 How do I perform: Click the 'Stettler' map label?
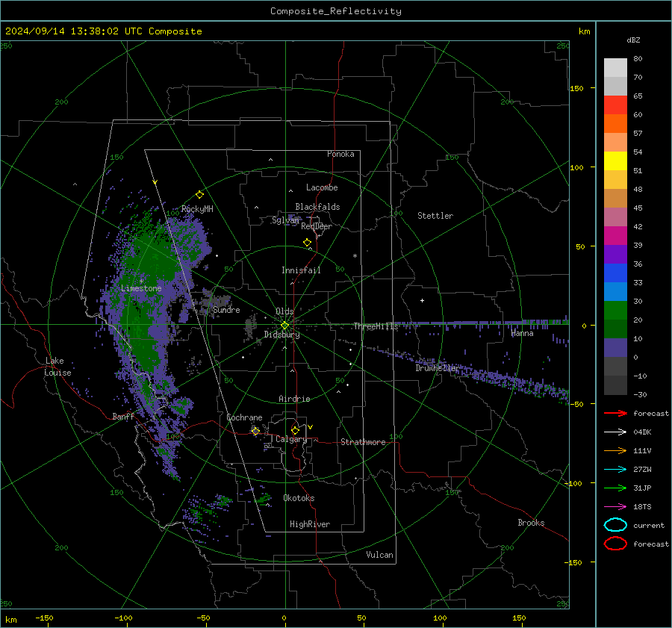pos(435,216)
